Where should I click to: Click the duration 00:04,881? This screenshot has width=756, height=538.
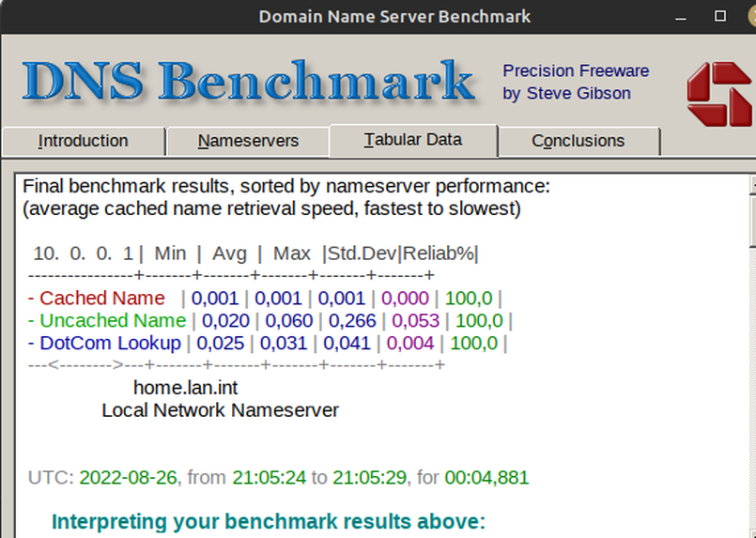click(487, 478)
